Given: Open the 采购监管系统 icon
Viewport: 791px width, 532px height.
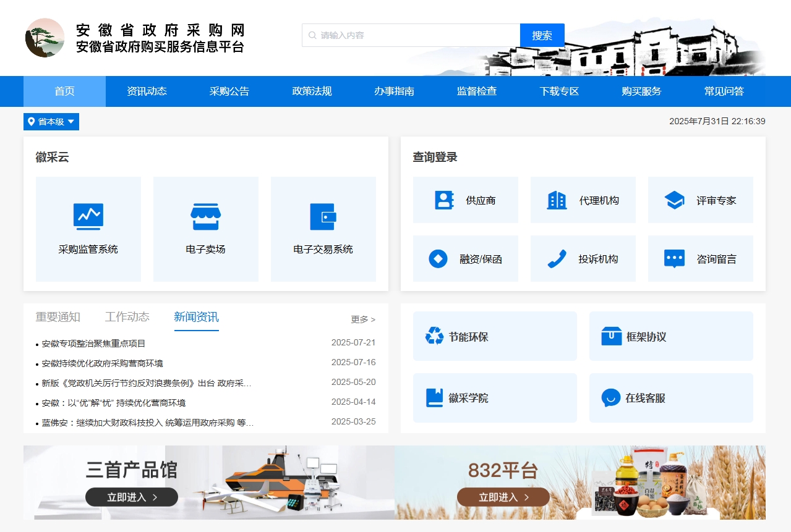Looking at the screenshot, I should pyautogui.click(x=88, y=217).
